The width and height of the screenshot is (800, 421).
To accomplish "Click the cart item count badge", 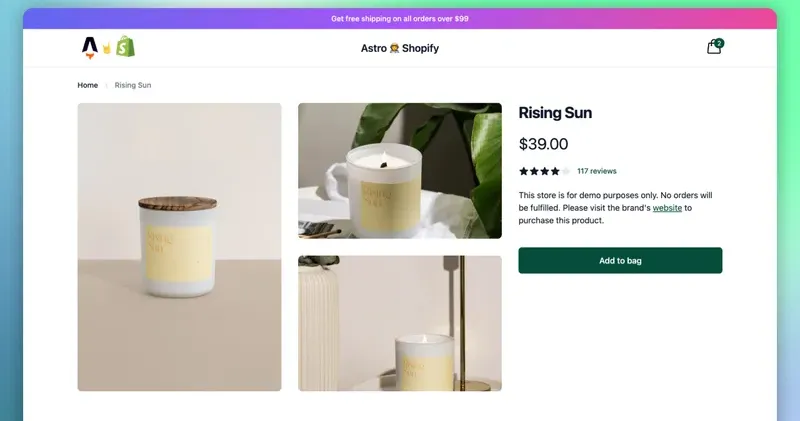I will [719, 43].
